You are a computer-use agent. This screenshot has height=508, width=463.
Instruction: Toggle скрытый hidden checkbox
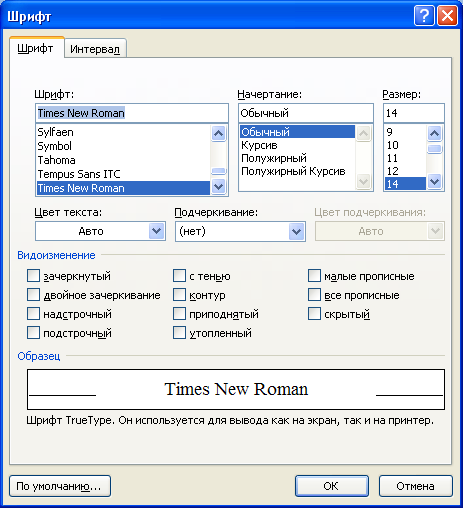pyautogui.click(x=314, y=314)
